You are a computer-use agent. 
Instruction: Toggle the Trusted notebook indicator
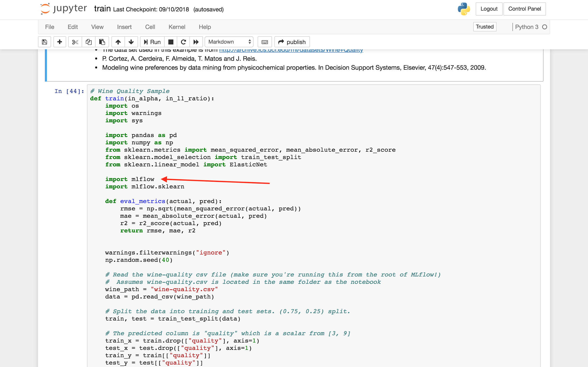(x=485, y=27)
